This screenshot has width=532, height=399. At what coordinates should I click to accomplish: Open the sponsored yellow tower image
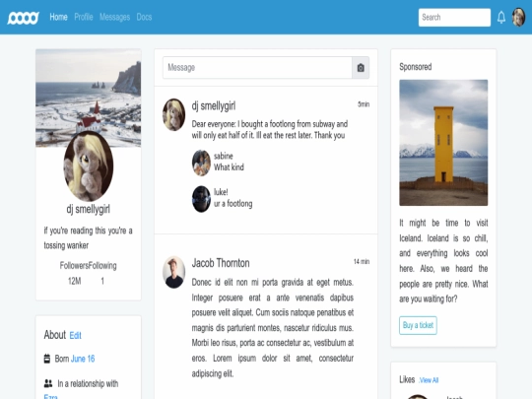443,143
